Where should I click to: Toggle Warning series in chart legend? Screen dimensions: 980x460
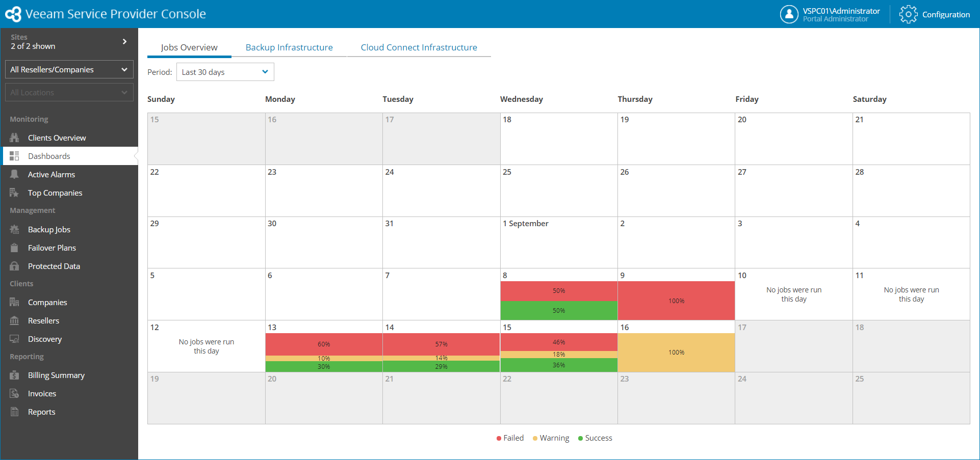(x=551, y=438)
